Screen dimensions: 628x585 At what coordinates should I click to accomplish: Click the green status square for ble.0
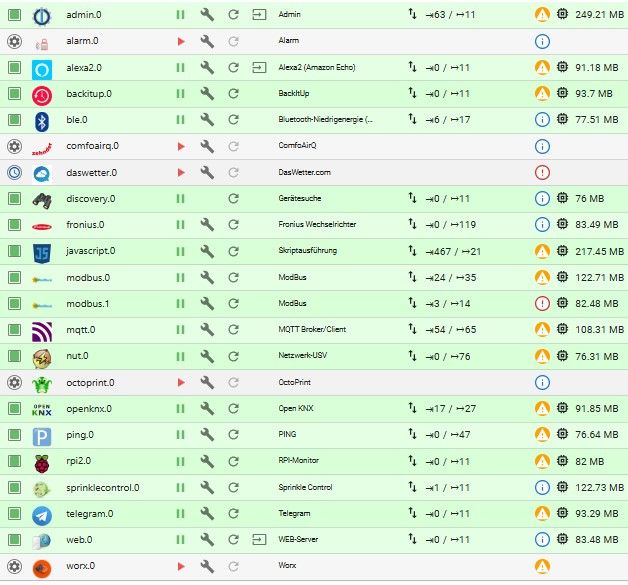[15, 120]
